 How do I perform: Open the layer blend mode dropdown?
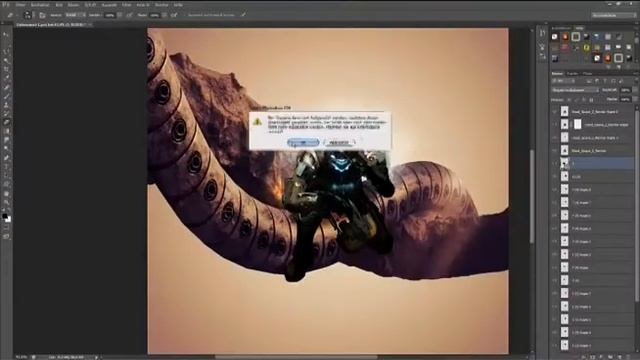pyautogui.click(x=575, y=90)
